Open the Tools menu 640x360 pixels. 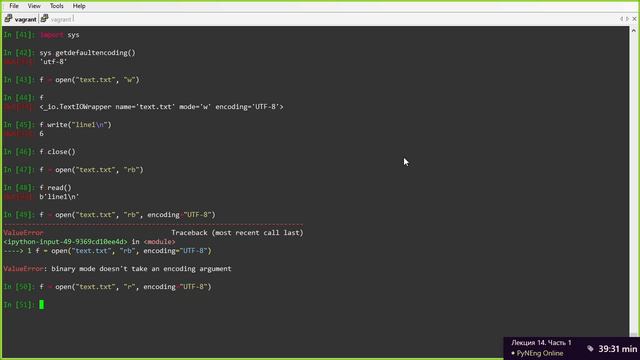(56, 6)
